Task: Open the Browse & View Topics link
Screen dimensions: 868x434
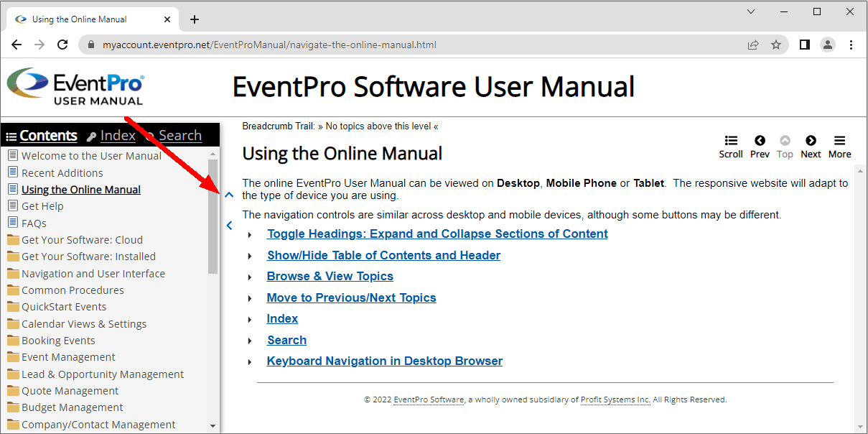Action: pyautogui.click(x=330, y=276)
